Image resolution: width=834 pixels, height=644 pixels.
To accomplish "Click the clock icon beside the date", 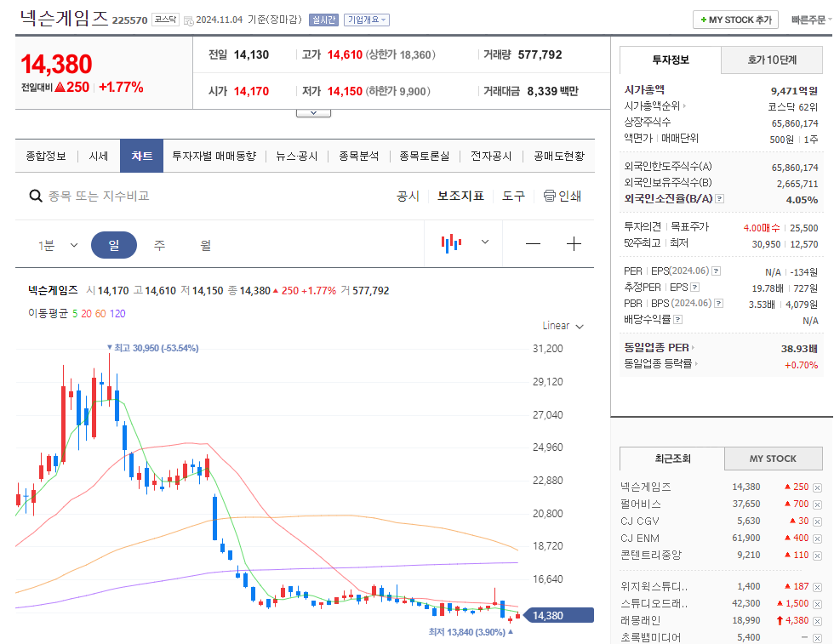I will point(188,20).
